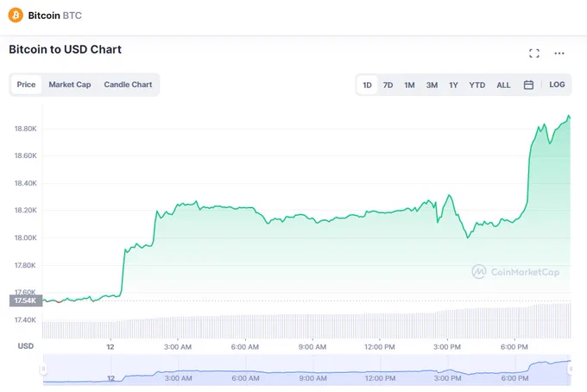This screenshot has width=587, height=392.
Task: Click the 3:00 AM time axis label
Action: click(178, 347)
